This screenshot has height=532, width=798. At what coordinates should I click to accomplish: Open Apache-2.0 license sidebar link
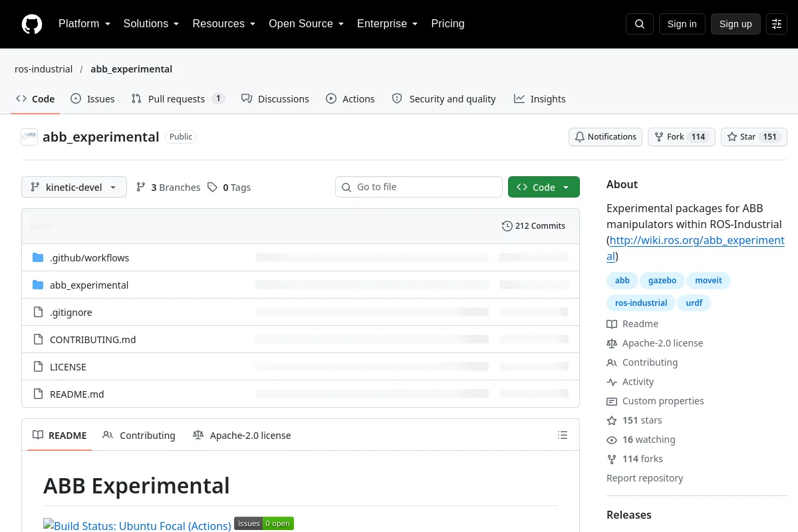point(655,343)
